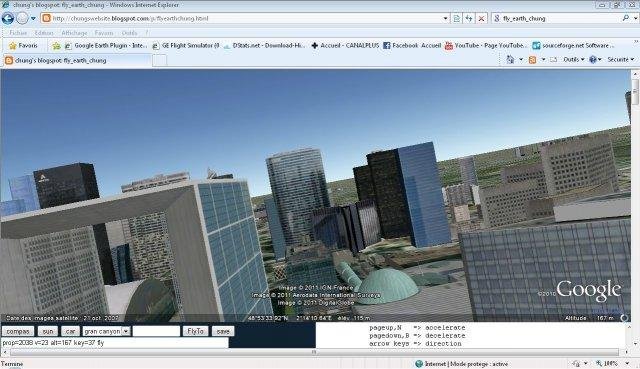The image size is (640, 369).
Task: Expand the RSS feeds dropdown arrow
Action: click(543, 60)
